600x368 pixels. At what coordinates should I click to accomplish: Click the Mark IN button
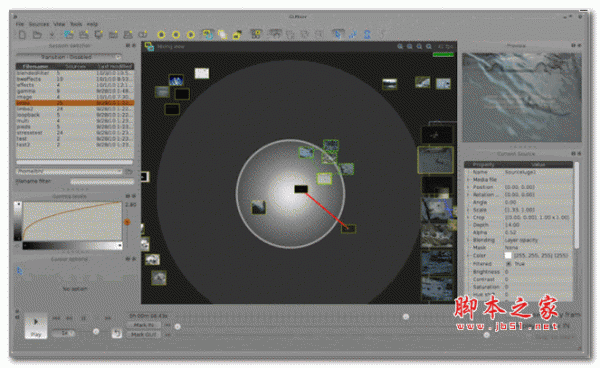point(144,325)
